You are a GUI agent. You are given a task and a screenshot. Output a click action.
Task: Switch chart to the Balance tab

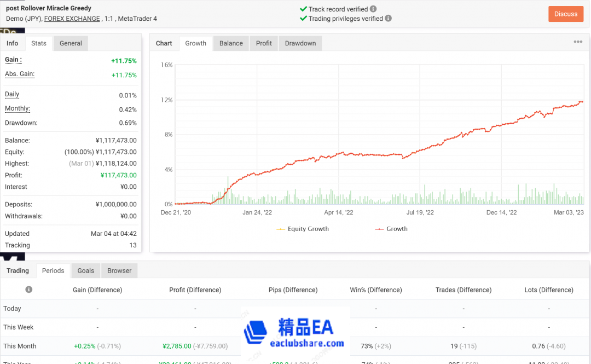[x=231, y=43]
